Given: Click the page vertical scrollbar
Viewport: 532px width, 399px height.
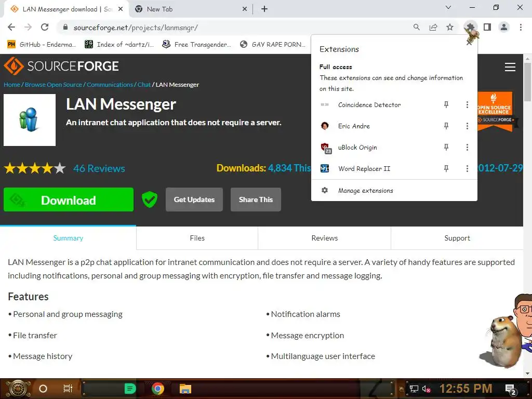Looking at the screenshot, I should (x=528, y=82).
